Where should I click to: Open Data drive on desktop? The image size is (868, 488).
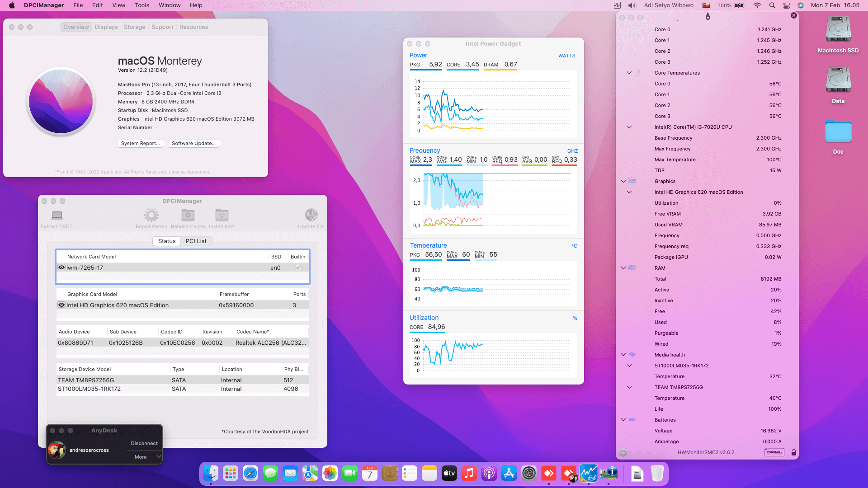[x=838, y=85]
